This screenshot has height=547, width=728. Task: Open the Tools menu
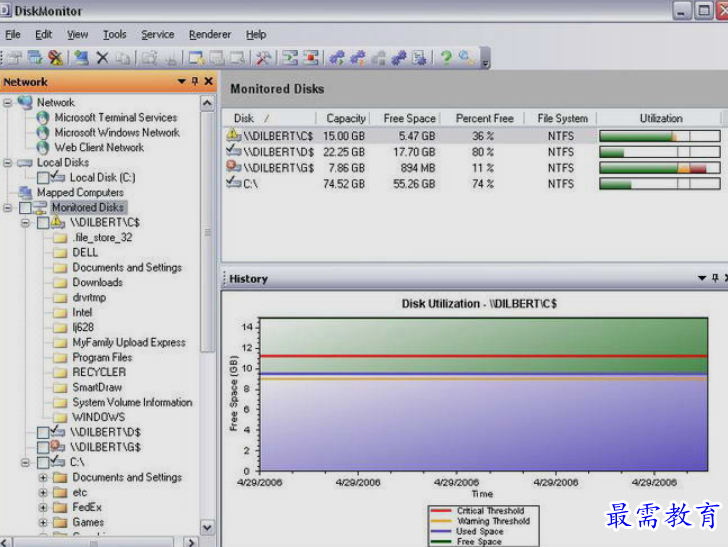coord(114,34)
